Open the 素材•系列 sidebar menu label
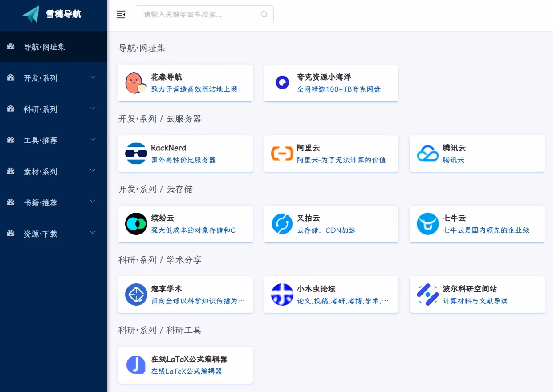This screenshot has width=553, height=392. click(41, 172)
